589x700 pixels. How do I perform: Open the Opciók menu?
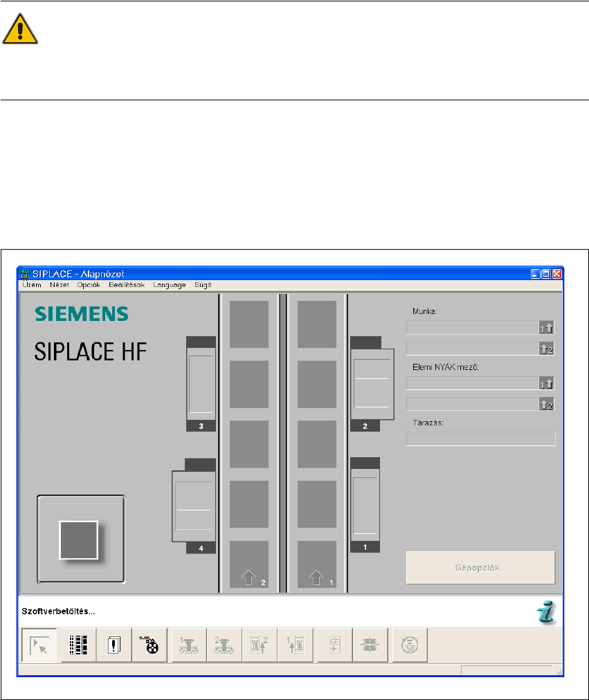(x=89, y=285)
